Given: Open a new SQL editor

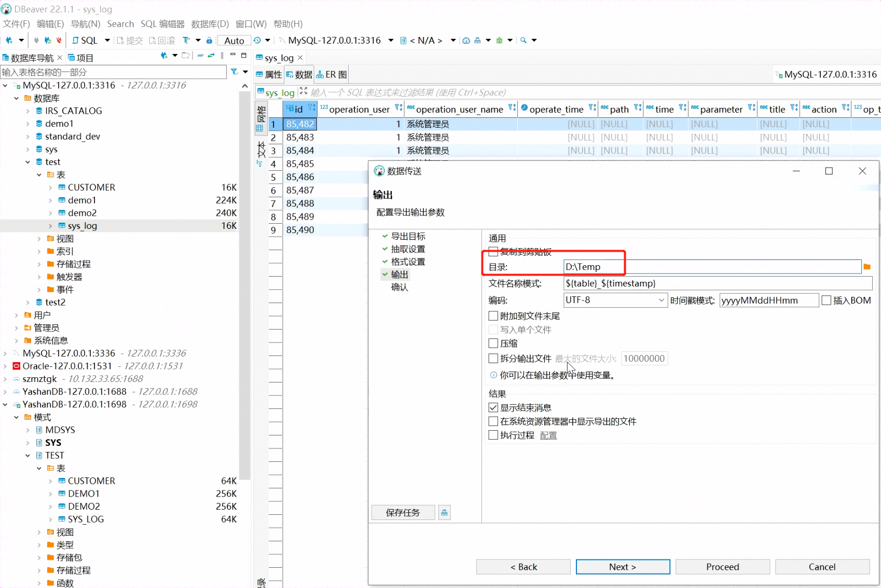Looking at the screenshot, I should (85, 40).
